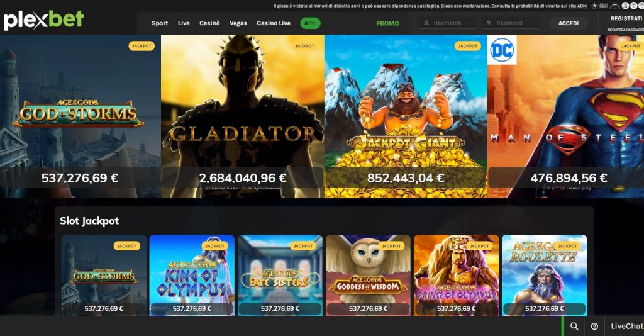Click the user icon in Username field
The height and width of the screenshot is (336, 644).
coord(426,23)
